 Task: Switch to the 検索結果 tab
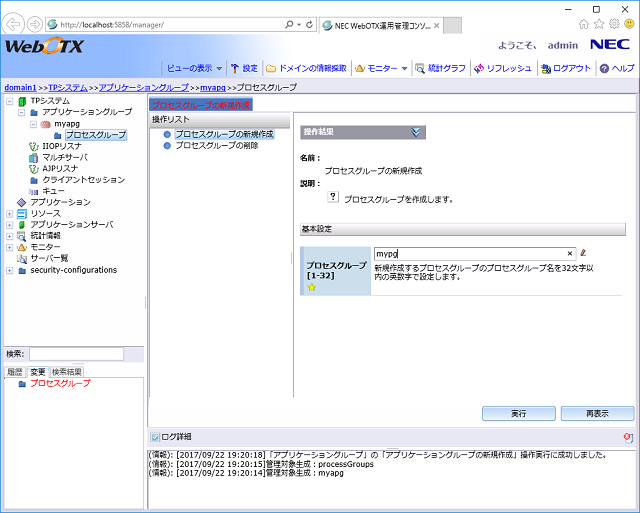(x=68, y=371)
